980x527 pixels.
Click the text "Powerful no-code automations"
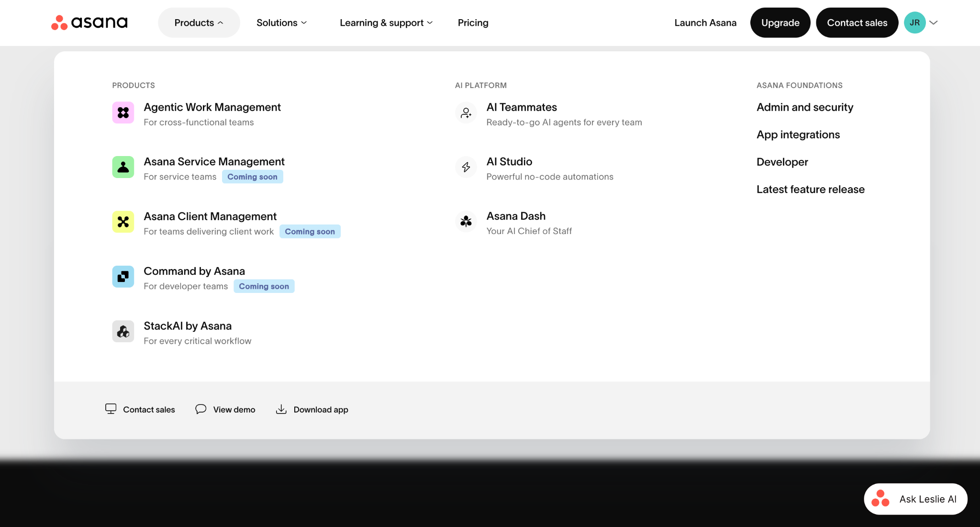click(550, 177)
